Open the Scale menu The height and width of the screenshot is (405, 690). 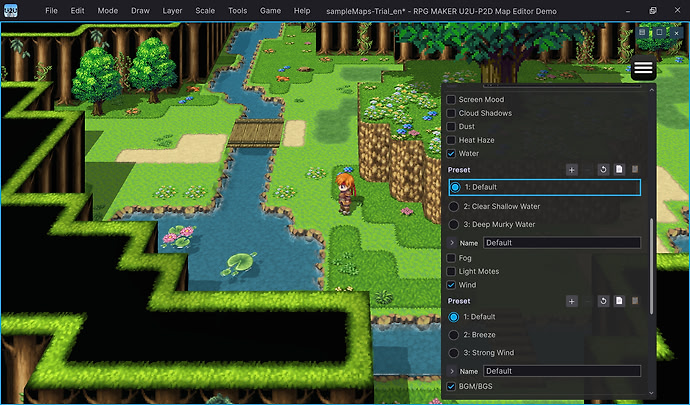[205, 11]
